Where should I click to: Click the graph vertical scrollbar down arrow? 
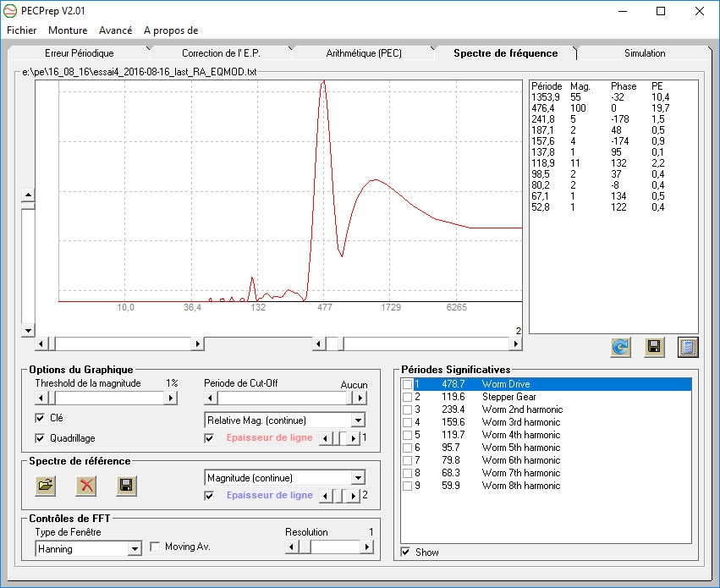[28, 331]
